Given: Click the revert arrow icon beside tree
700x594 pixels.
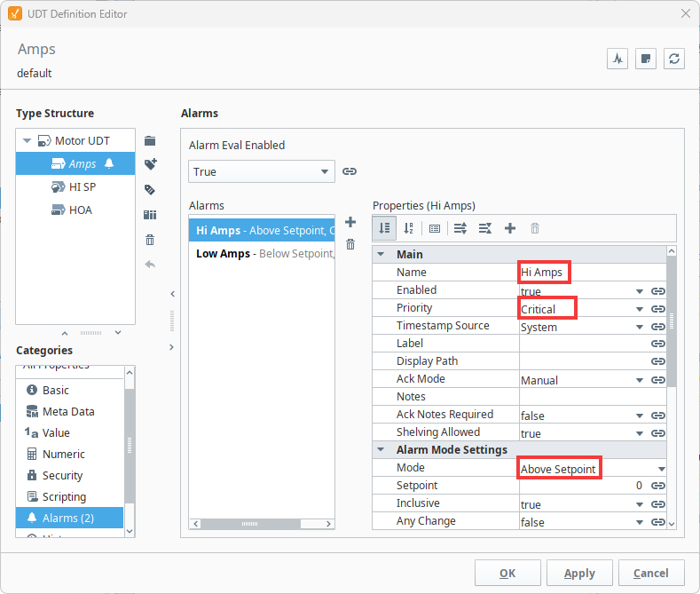Looking at the screenshot, I should (150, 265).
